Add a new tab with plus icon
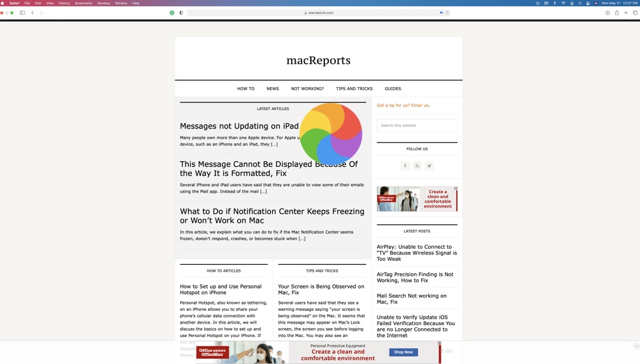This screenshot has height=364, width=640. click(626, 13)
